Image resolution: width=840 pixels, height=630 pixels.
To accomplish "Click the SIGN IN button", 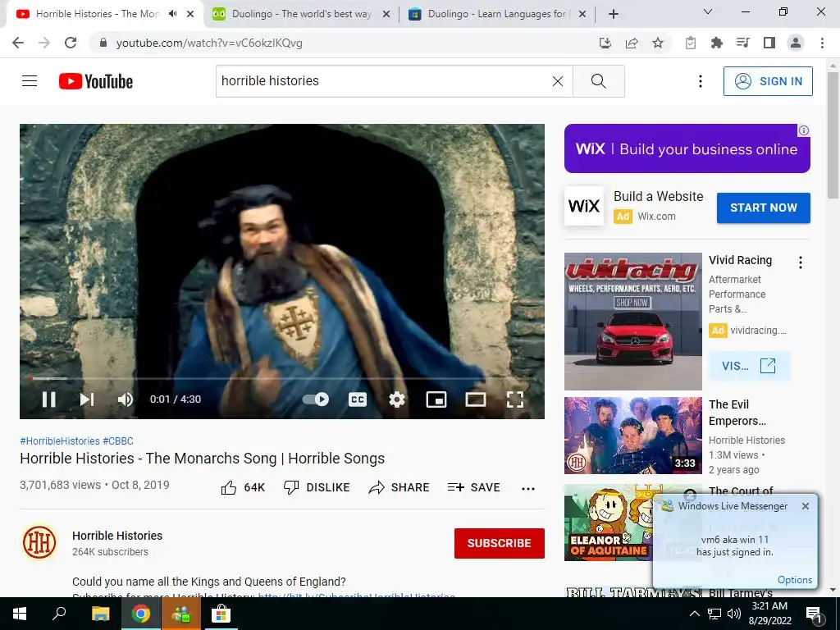I will 768,81.
